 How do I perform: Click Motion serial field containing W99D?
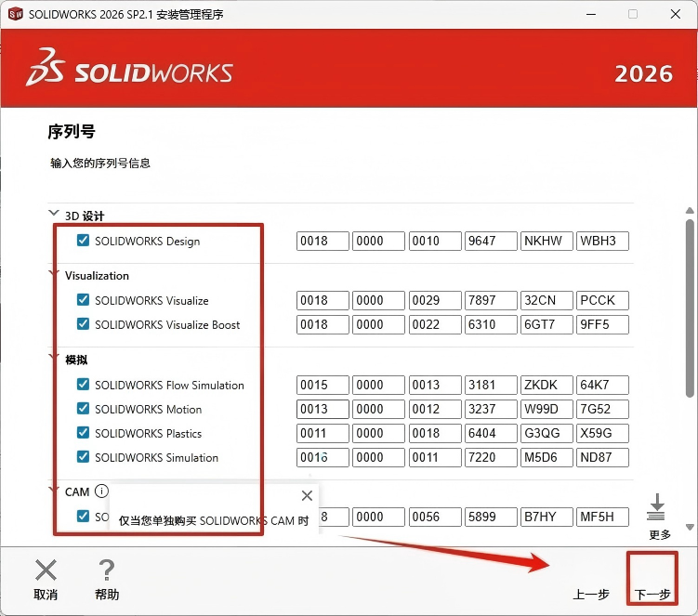click(547, 409)
